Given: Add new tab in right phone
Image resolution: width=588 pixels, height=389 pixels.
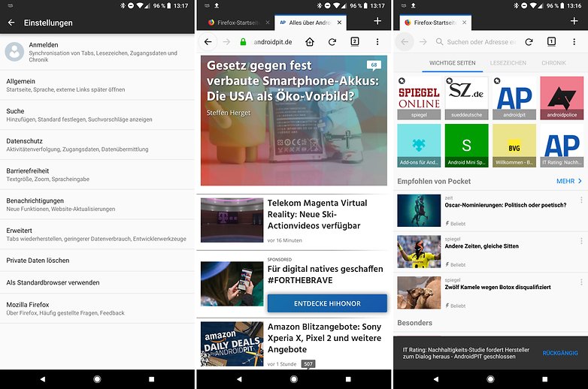Looking at the screenshot, I should (x=574, y=21).
